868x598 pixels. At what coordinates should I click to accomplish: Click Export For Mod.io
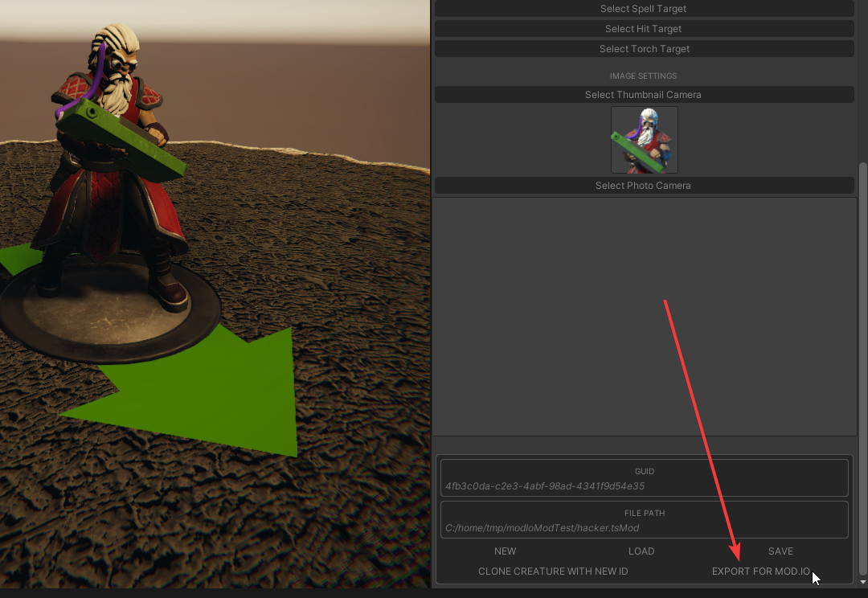[761, 571]
